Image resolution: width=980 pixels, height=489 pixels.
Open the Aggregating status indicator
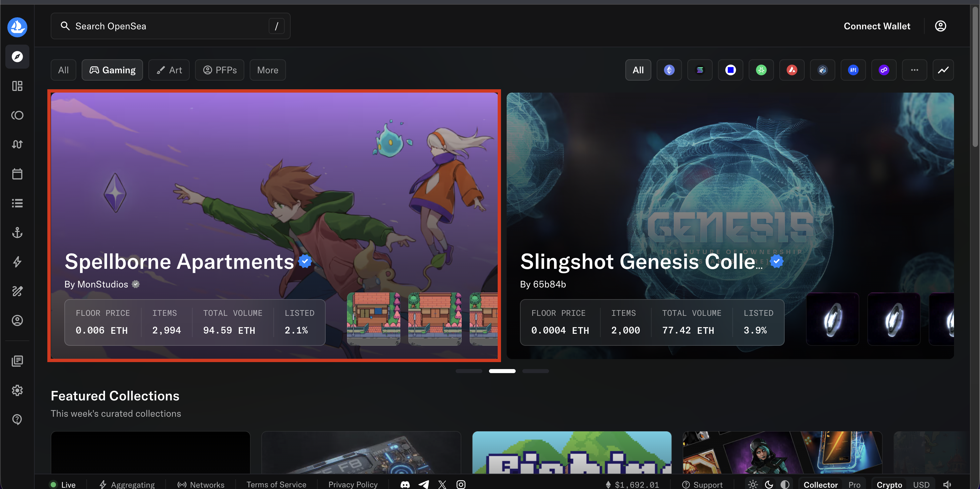[127, 484]
